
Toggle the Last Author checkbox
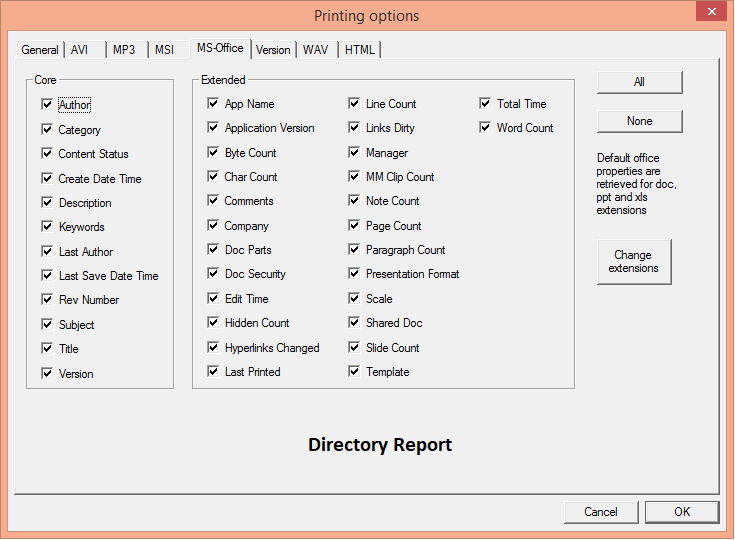point(47,251)
